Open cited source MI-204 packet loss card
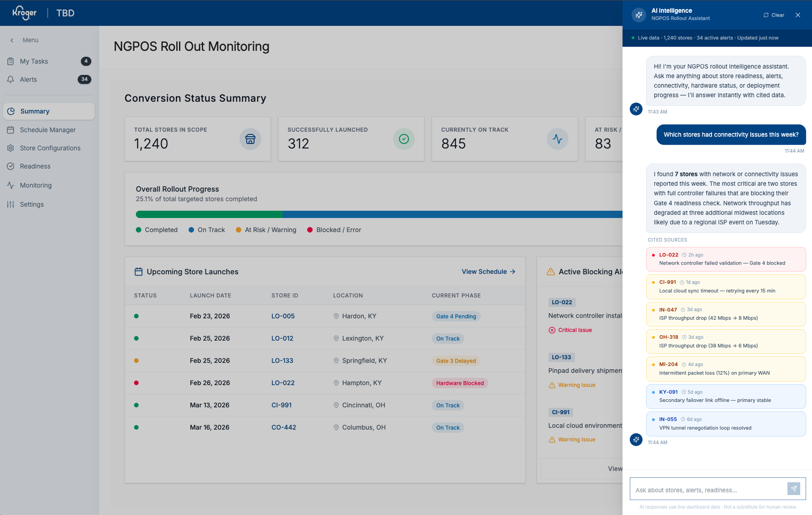This screenshot has width=812, height=515. (726, 369)
